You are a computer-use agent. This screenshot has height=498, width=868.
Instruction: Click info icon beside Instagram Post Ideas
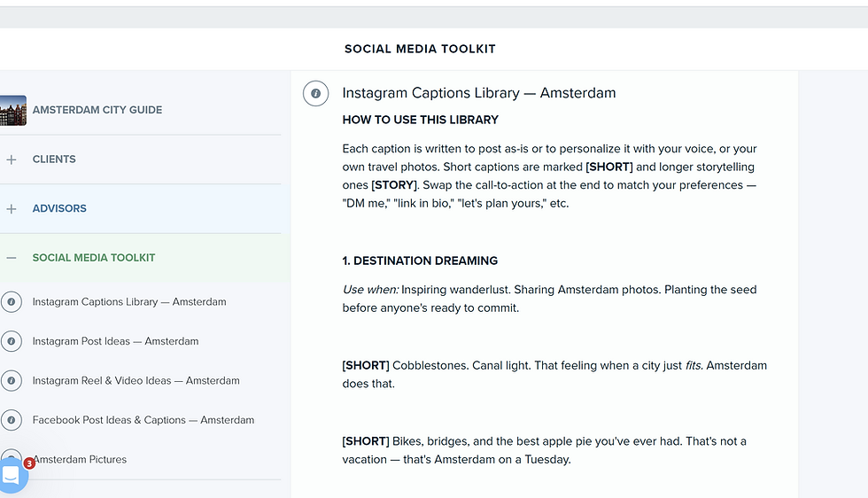click(11, 341)
